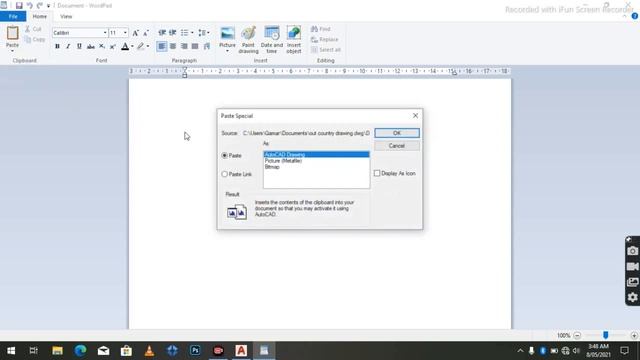Click OK in Paste Special dialog
Screen dimensions: 640x360
click(x=397, y=133)
